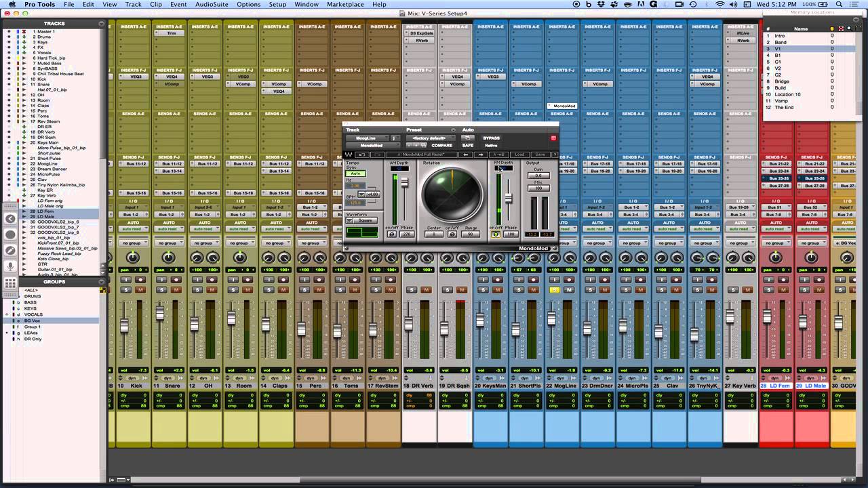
Task: Open the Clip menu
Action: [x=156, y=4]
